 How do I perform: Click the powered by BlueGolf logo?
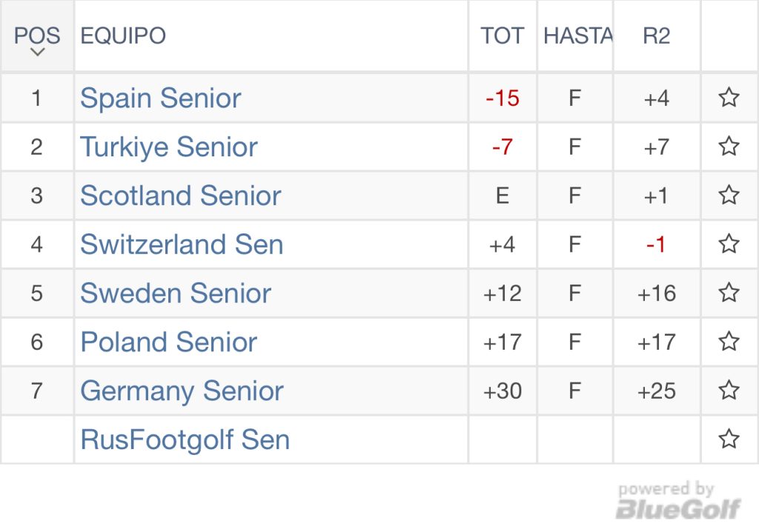[677, 501]
